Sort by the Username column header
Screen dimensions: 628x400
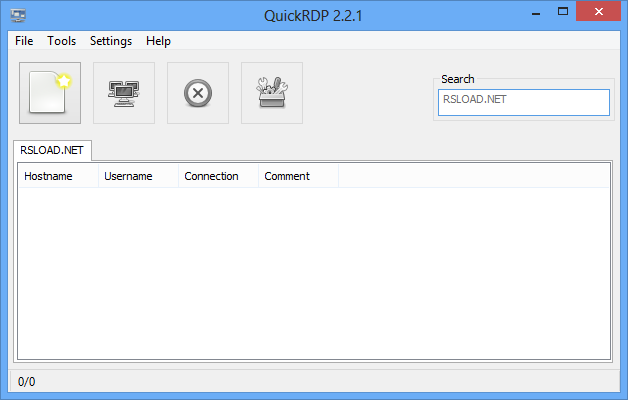click(x=139, y=176)
